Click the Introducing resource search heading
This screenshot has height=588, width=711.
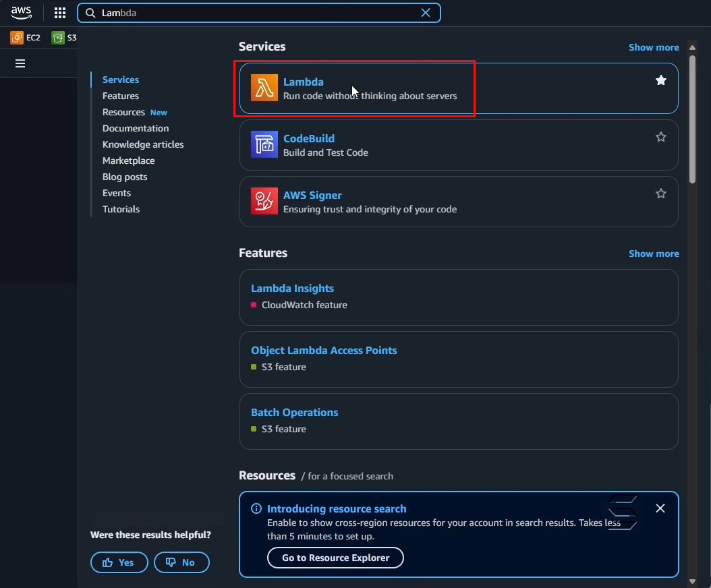click(x=337, y=508)
